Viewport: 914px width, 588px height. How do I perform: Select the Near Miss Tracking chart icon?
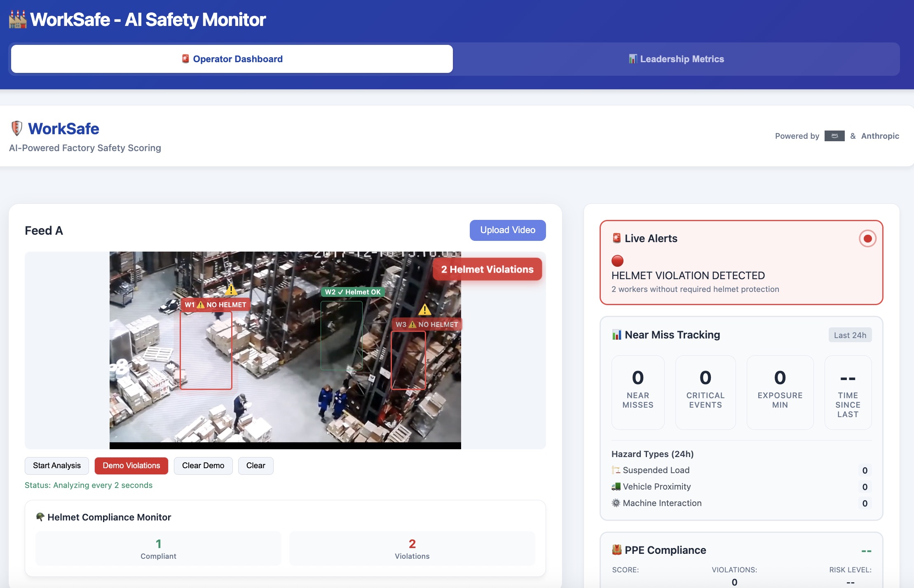click(616, 335)
